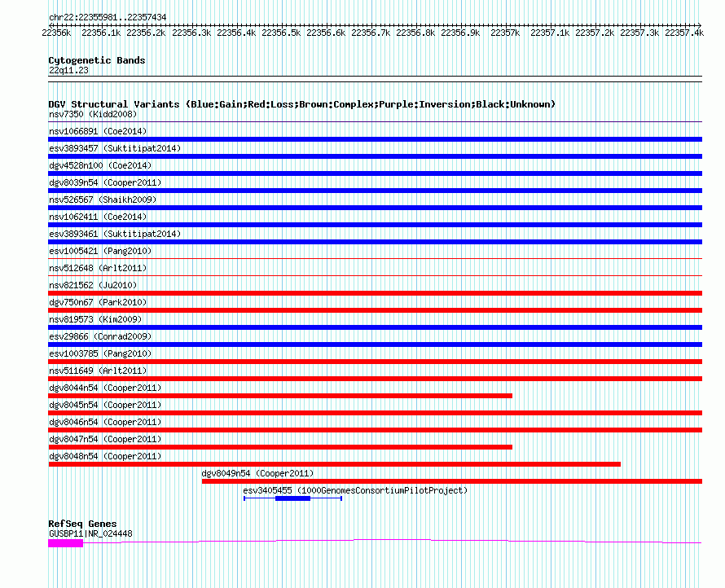
Task: Click the dgv8046n54 (Cooper2011) label
Action: pos(105,422)
